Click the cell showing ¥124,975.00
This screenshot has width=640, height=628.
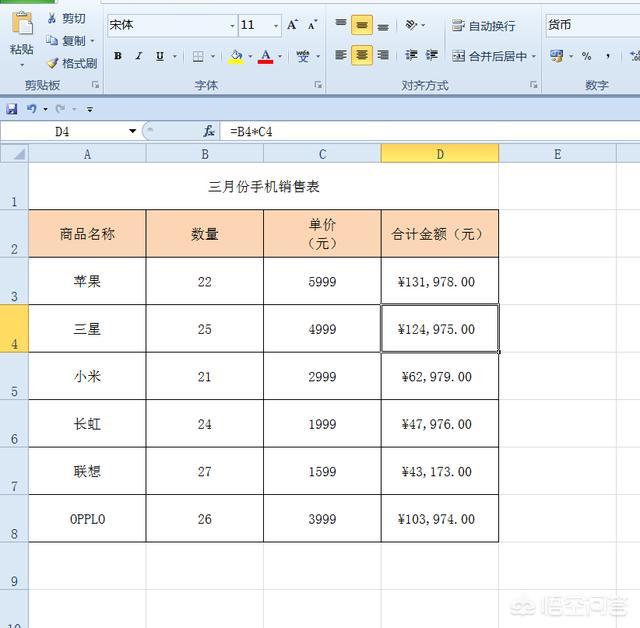pos(440,328)
